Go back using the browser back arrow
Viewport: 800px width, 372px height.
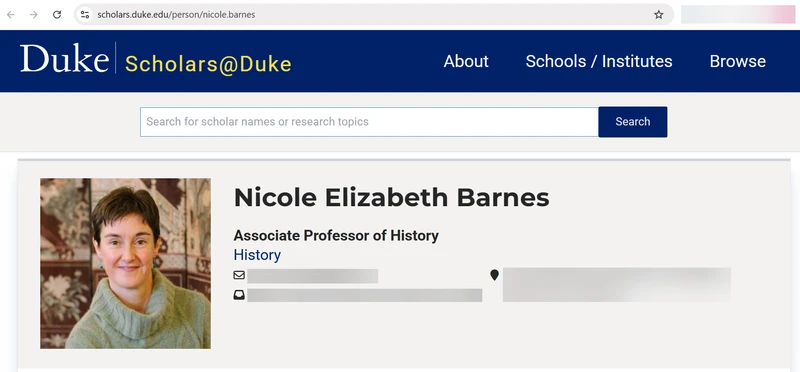pos(11,15)
